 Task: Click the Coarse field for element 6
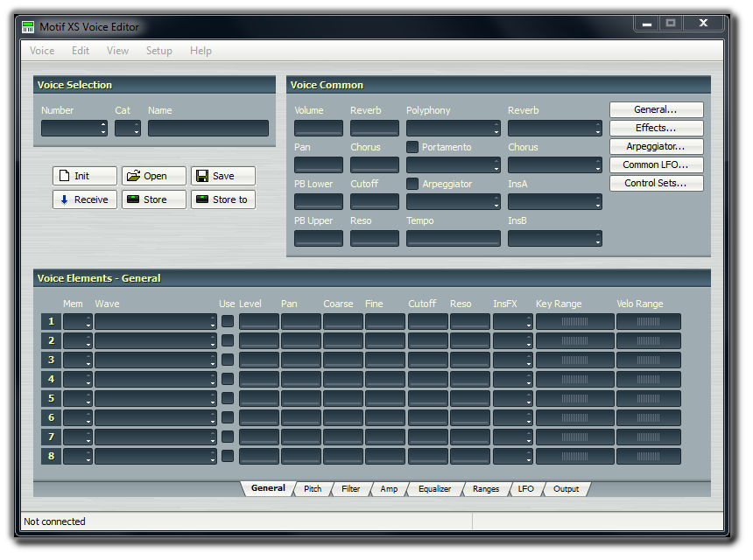click(343, 417)
